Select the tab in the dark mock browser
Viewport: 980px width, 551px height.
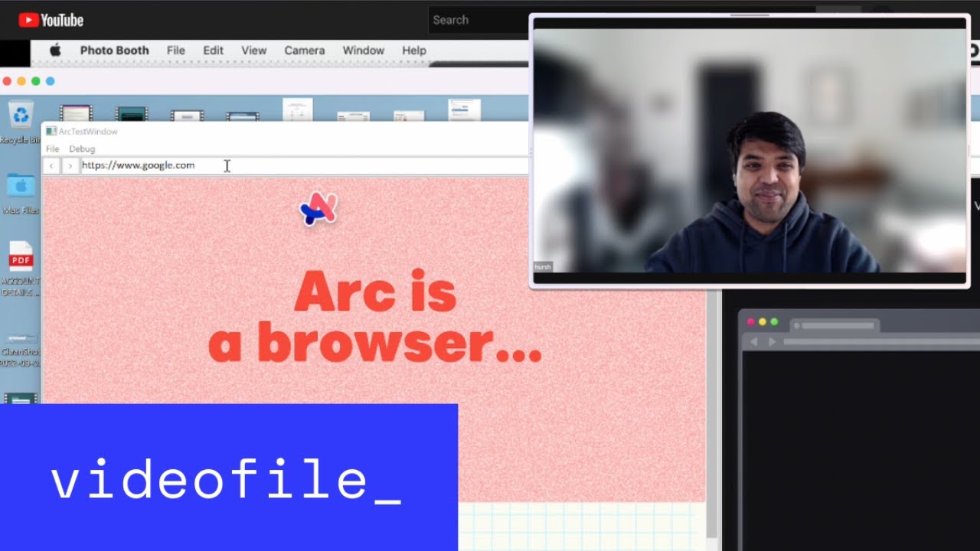(x=835, y=325)
